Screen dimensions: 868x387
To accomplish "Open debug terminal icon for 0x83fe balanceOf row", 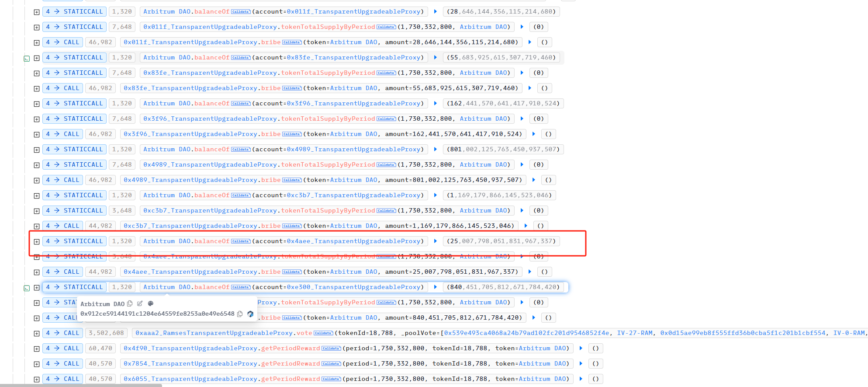I will (27, 58).
